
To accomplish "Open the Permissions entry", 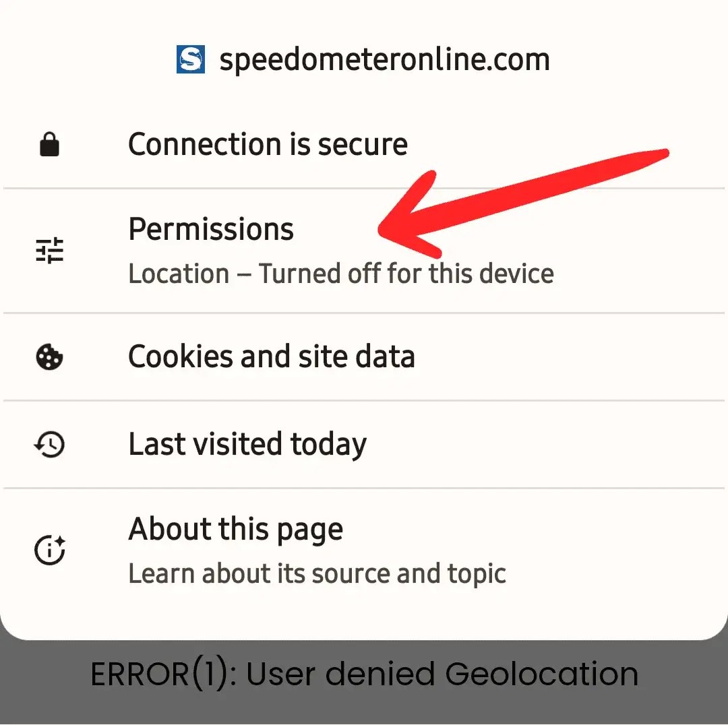I will pyautogui.click(x=211, y=230).
